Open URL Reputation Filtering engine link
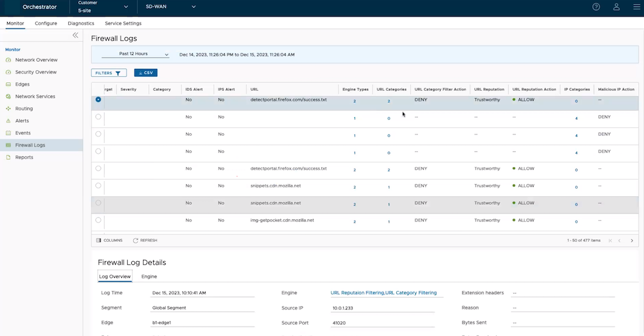The height and width of the screenshot is (336, 644). [x=356, y=293]
